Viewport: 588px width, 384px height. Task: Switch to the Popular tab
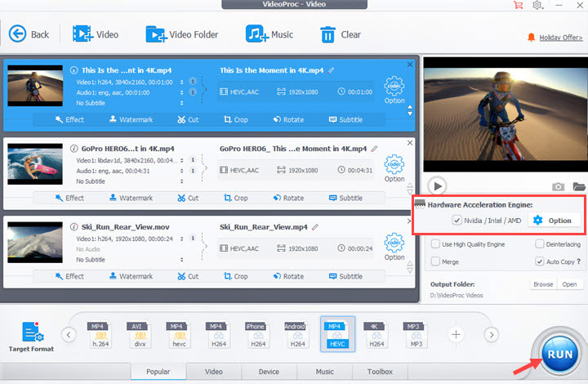(158, 371)
